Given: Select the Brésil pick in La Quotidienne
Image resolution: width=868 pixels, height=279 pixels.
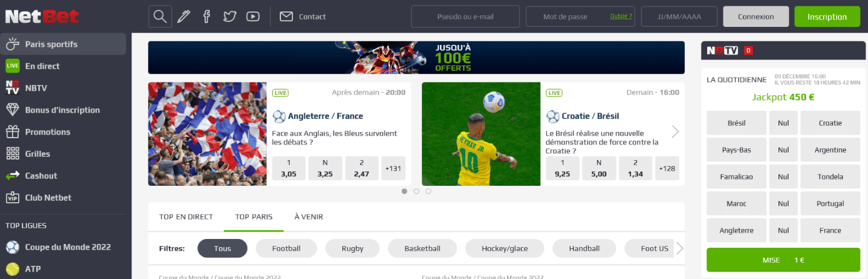Looking at the screenshot, I should click(x=737, y=123).
